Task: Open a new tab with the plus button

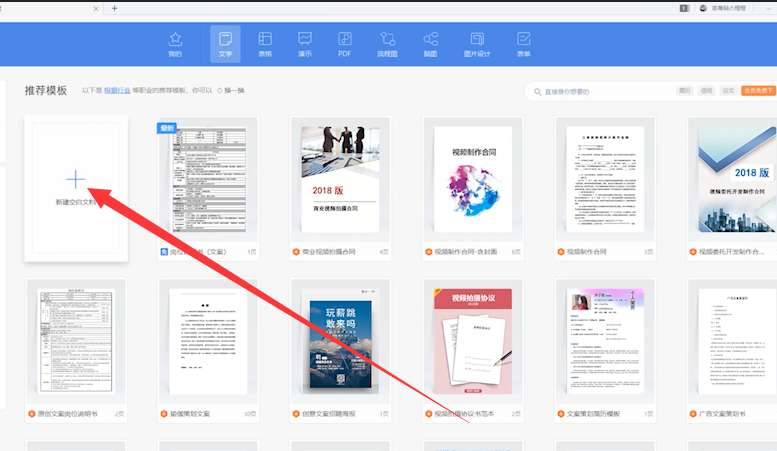Action: [114, 8]
